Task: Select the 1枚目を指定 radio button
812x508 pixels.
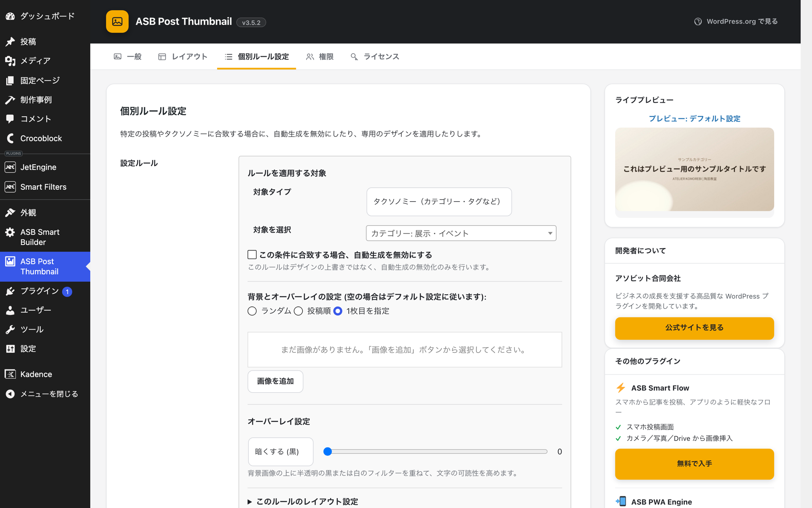Action: [x=338, y=311]
